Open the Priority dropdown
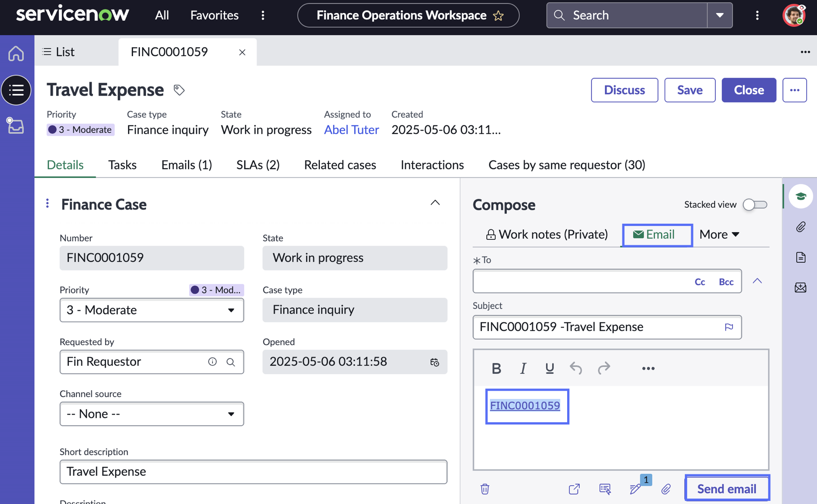The height and width of the screenshot is (504, 817). [x=151, y=310]
